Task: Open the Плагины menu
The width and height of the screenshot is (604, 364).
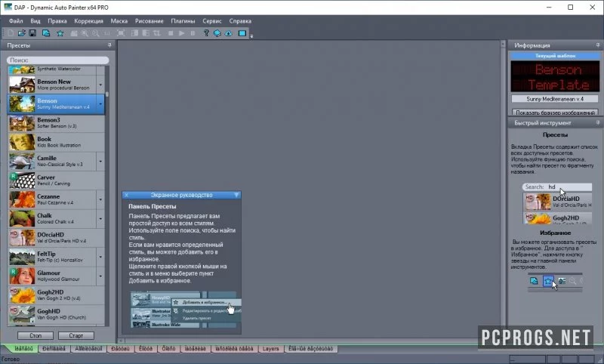Action: [183, 21]
